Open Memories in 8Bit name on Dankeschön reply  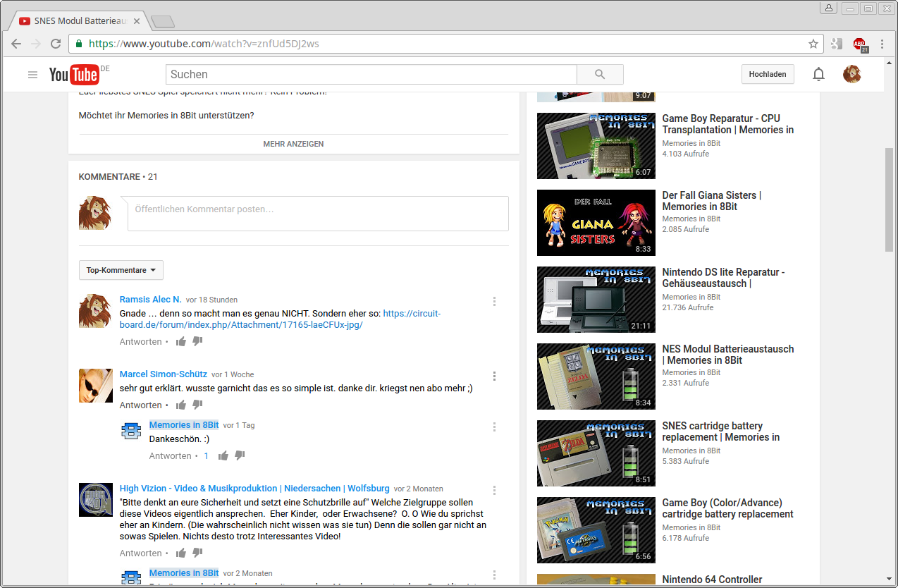(184, 425)
